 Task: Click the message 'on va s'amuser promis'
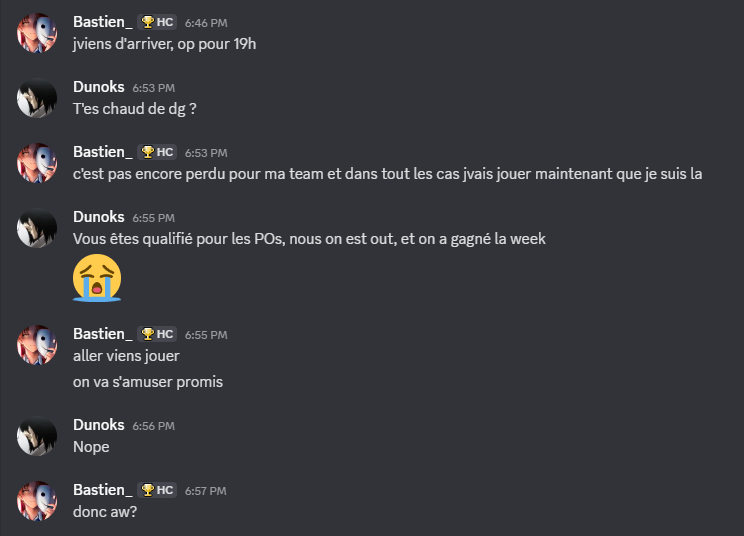click(x=148, y=382)
